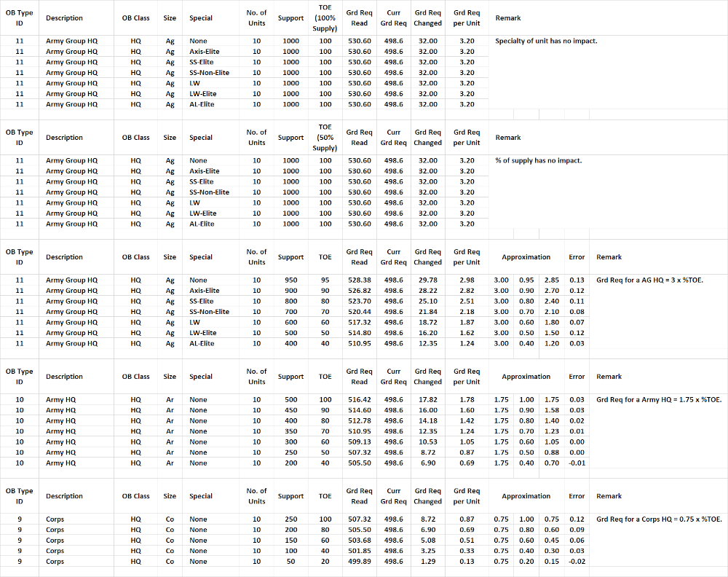Click Support value 900
This screenshot has width=728, height=577.
(290, 291)
